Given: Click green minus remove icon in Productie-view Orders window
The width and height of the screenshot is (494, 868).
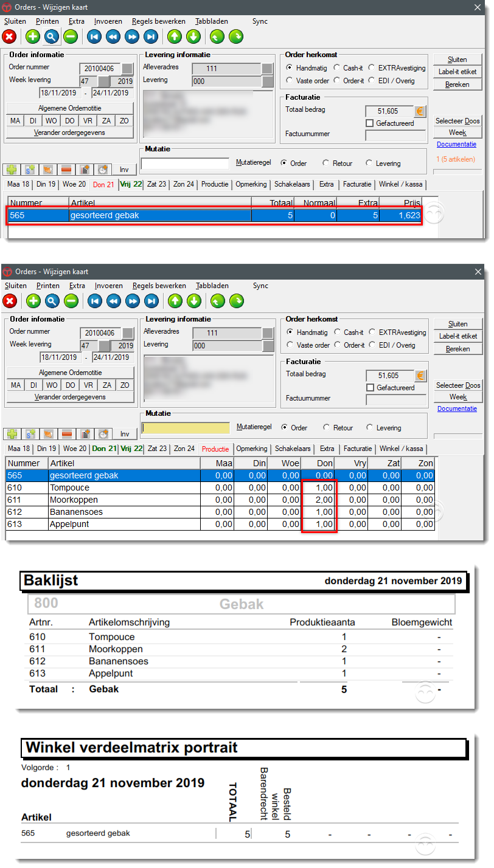Looking at the screenshot, I should 72,300.
